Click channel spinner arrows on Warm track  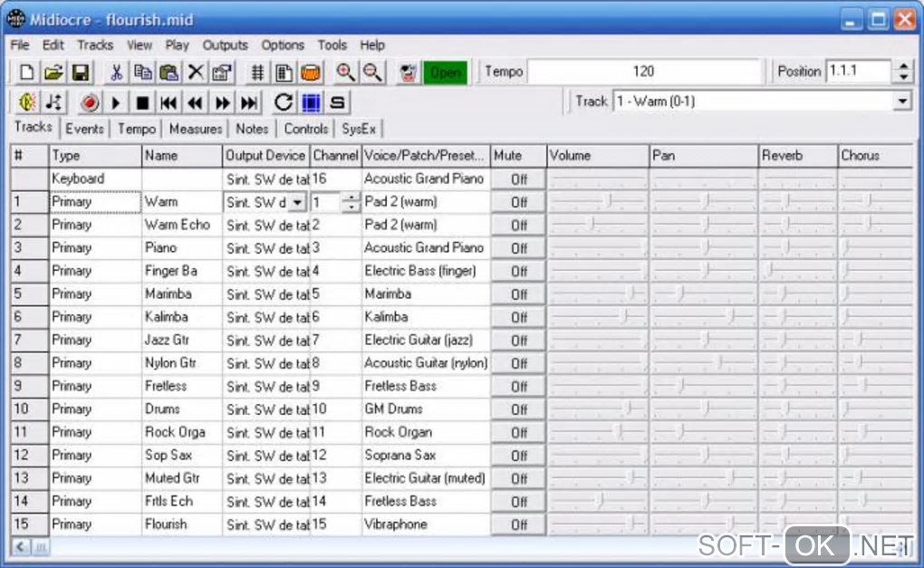(x=351, y=203)
